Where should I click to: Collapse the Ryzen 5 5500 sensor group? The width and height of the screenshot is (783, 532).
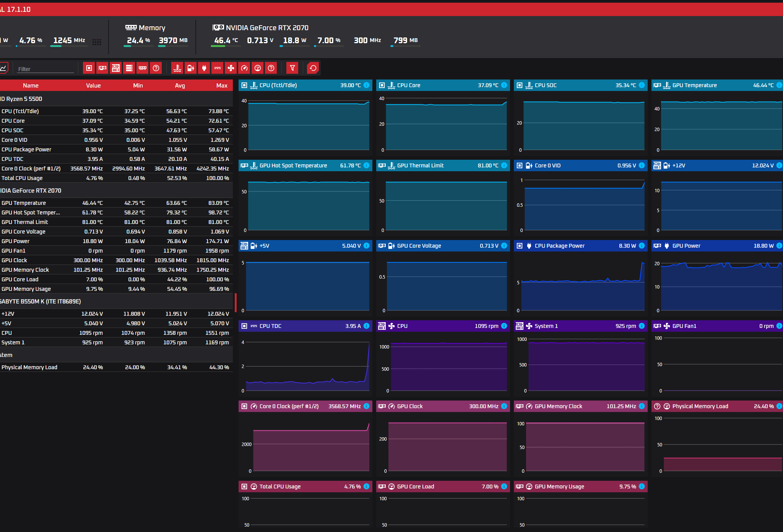(x=116, y=99)
